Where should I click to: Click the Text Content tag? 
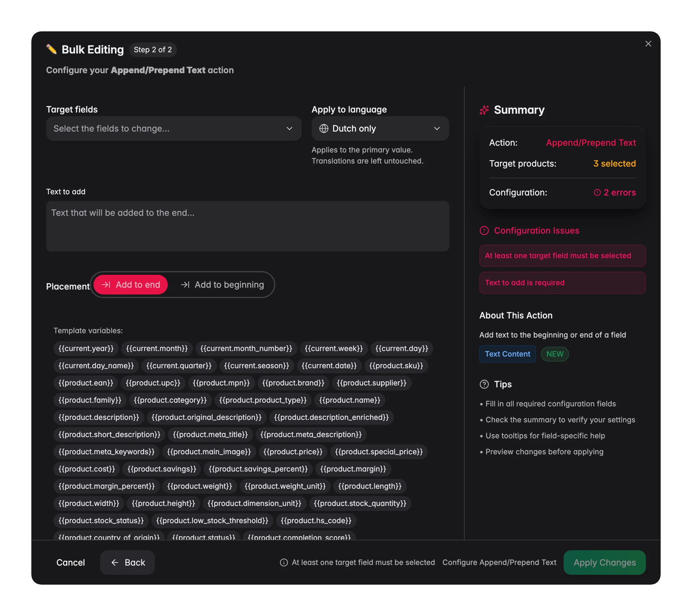507,354
